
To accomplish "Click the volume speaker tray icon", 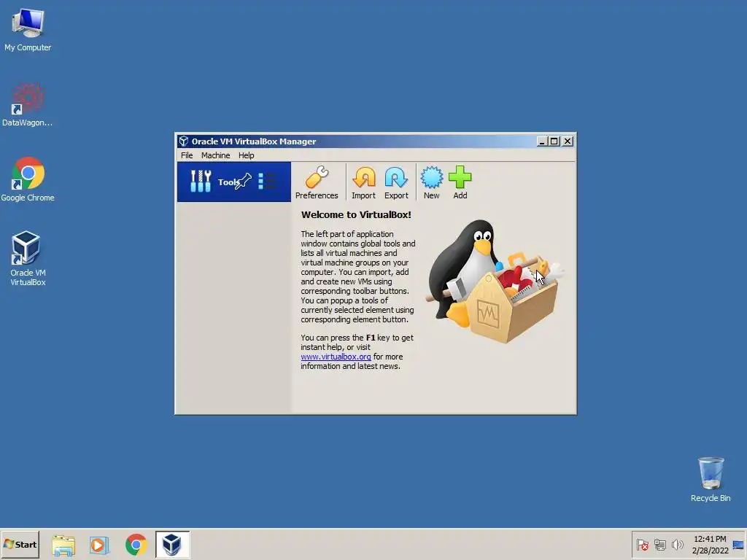I will [677, 545].
